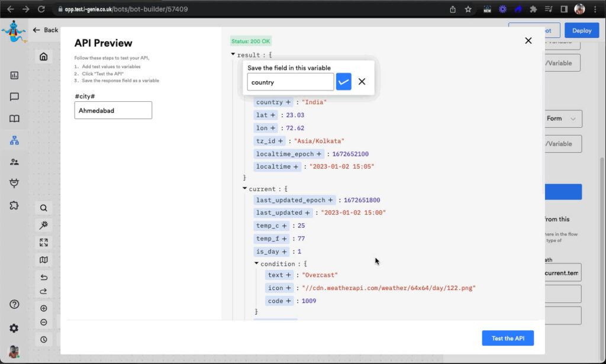The height and width of the screenshot is (364, 606).
Task: Click the magic wand tool on canvas
Action: point(44,225)
